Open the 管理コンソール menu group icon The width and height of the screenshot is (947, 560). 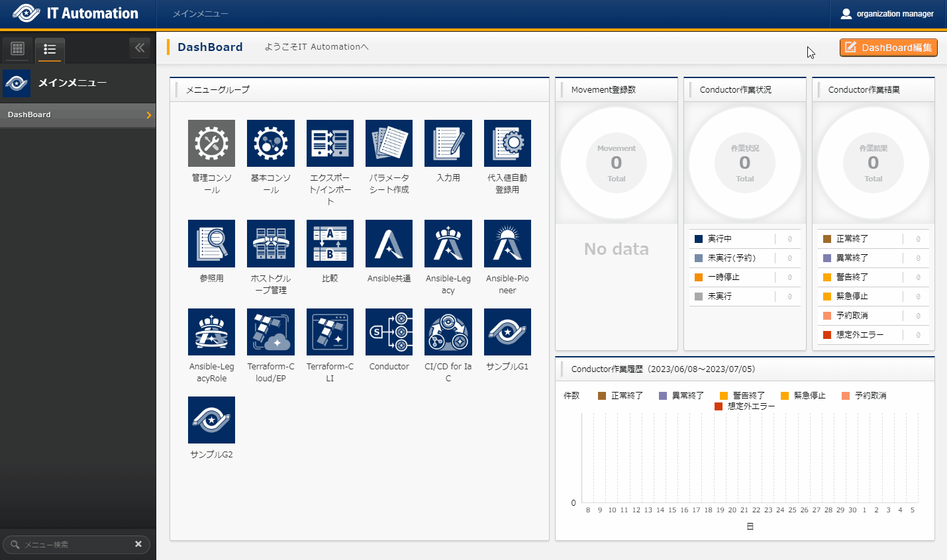coord(211,143)
